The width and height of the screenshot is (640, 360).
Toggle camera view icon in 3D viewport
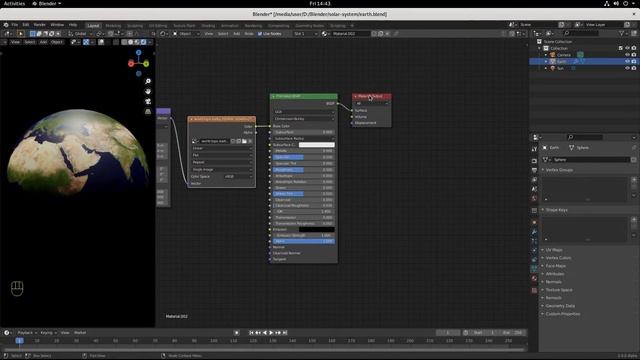148,101
